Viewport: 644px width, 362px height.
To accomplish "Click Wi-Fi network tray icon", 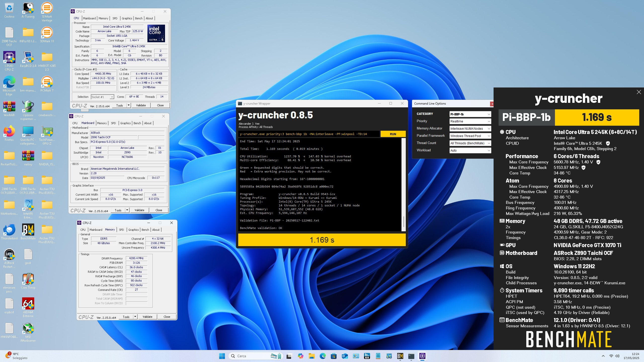I will pyautogui.click(x=611, y=356).
